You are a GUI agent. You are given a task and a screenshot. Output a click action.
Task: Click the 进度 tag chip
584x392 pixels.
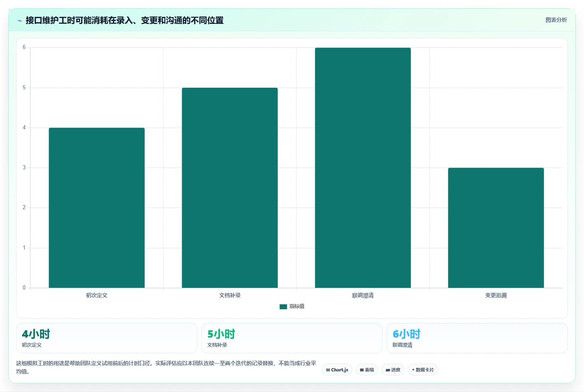point(393,370)
